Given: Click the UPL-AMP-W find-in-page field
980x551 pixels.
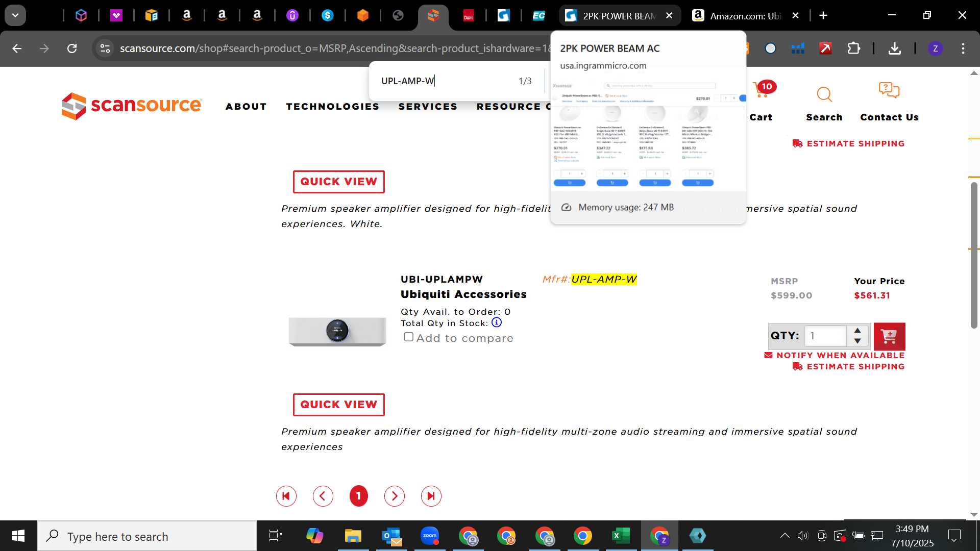Looking at the screenshot, I should [x=444, y=81].
